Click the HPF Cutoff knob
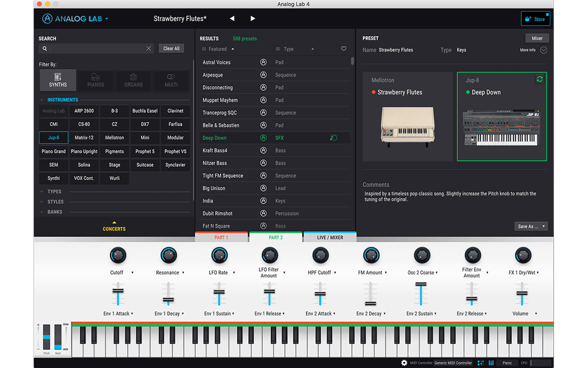 click(x=320, y=255)
